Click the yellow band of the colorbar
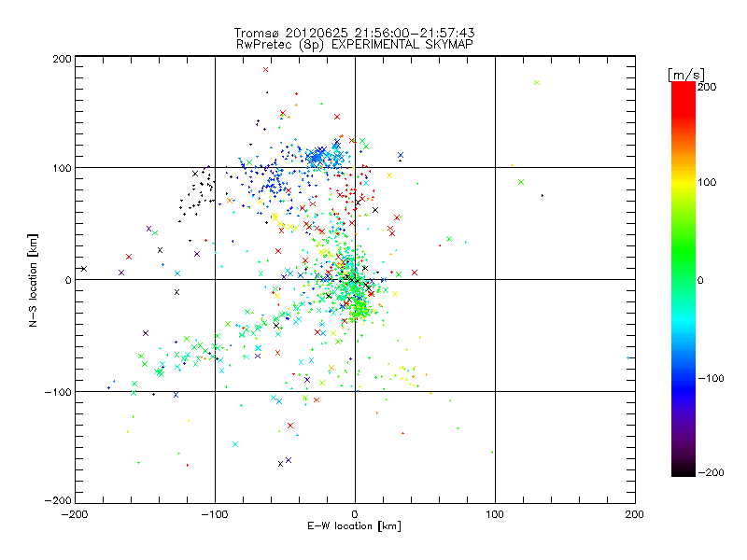747x560 pixels. tap(684, 183)
